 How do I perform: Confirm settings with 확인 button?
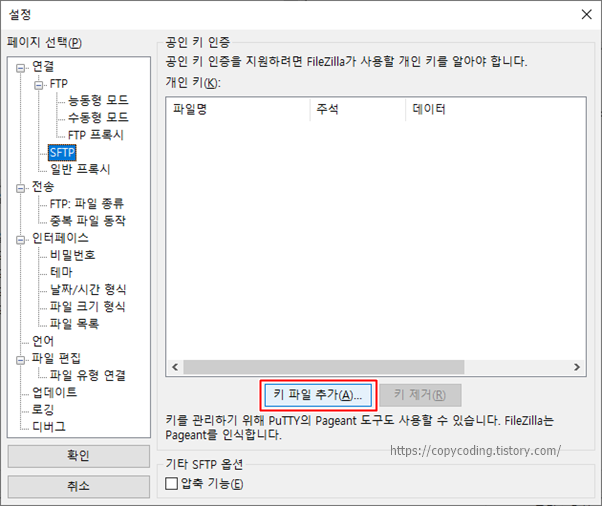[79, 456]
